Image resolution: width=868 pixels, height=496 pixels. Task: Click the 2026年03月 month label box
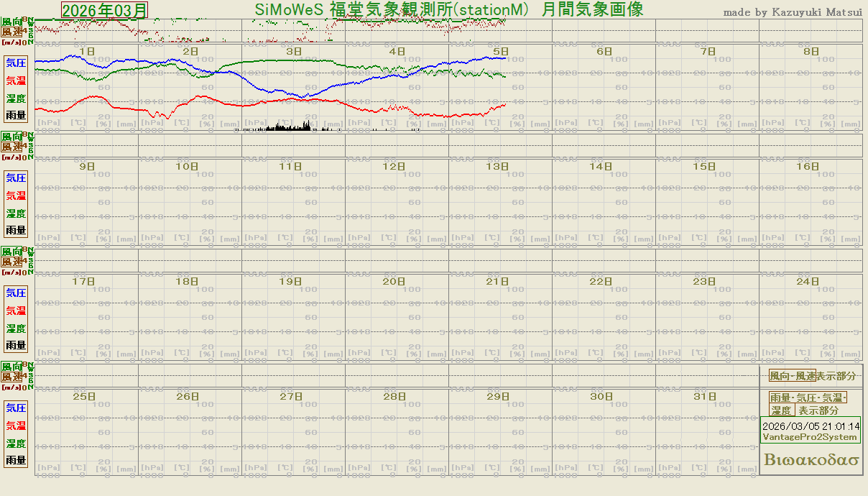[104, 10]
